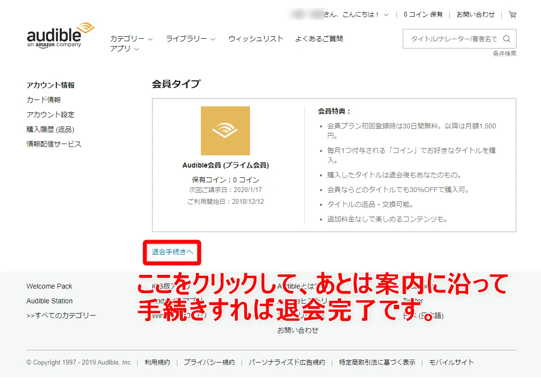Image resolution: width=541 pixels, height=392 pixels.
Task: Click お問い合わせ in the header
Action: [x=475, y=15]
